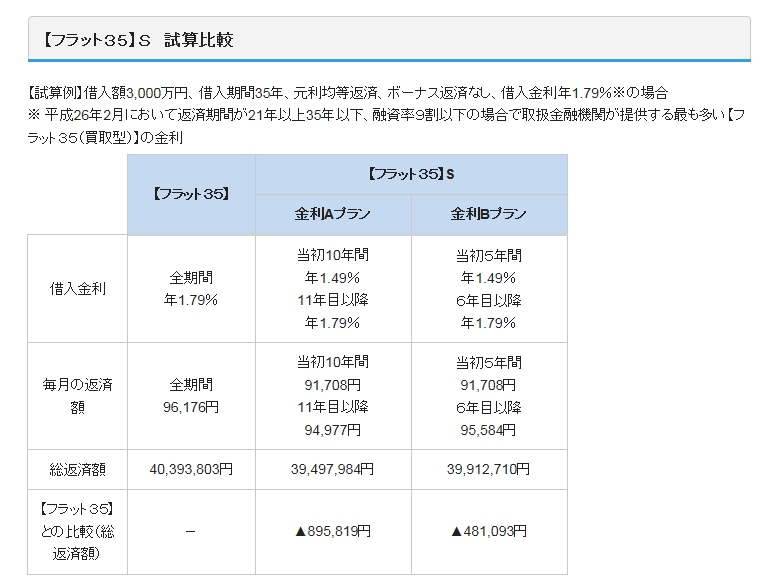This screenshot has width=781, height=587.
Task: Select the 毎月の返済額 row header
Action: pyautogui.click(x=78, y=396)
